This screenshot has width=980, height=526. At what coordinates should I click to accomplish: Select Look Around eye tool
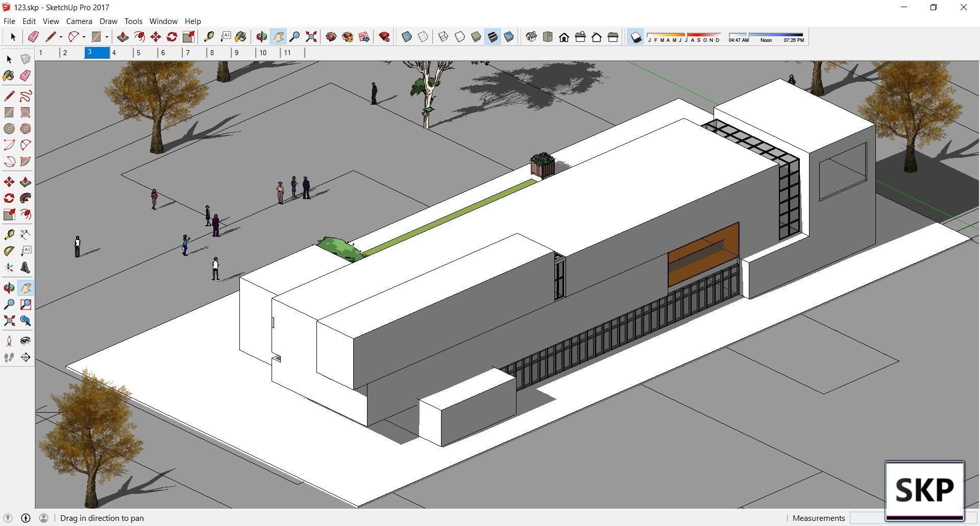26,341
